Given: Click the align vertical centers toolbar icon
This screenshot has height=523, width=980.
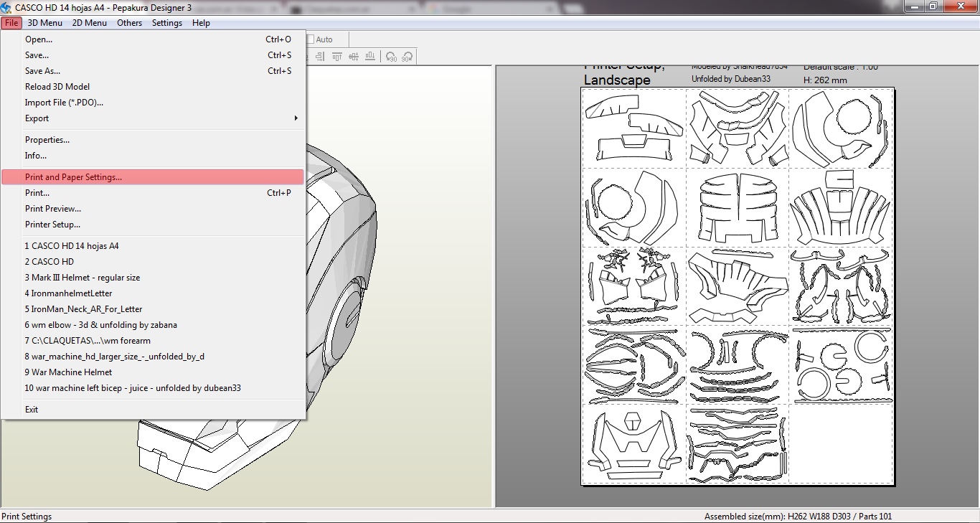Looking at the screenshot, I should 354,57.
